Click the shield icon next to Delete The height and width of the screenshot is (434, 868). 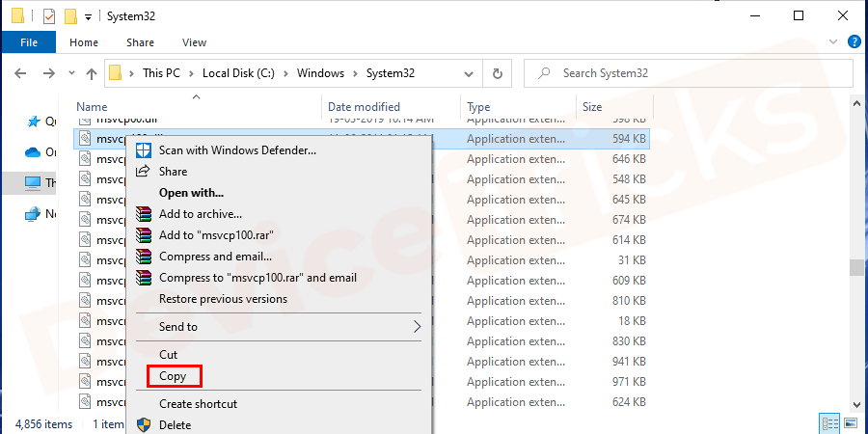(x=144, y=425)
